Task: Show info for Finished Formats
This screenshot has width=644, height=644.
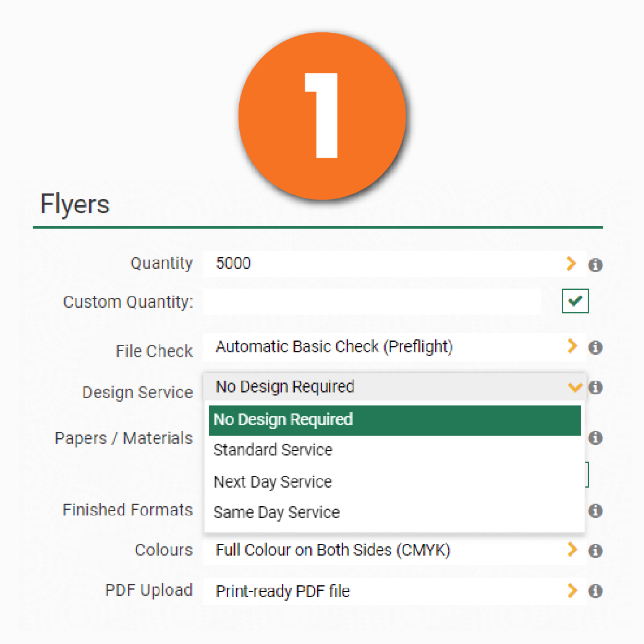Action: point(595,511)
